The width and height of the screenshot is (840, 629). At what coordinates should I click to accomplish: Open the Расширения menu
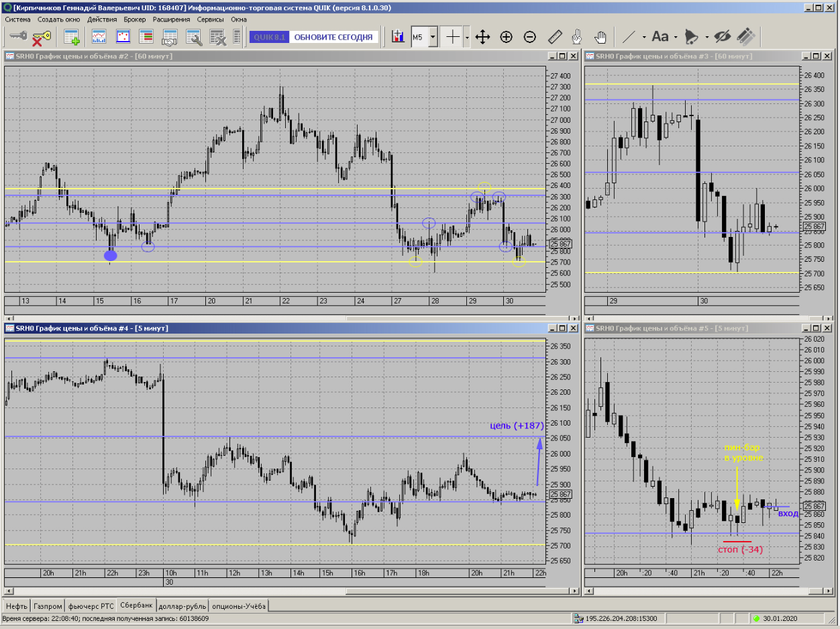(x=172, y=19)
